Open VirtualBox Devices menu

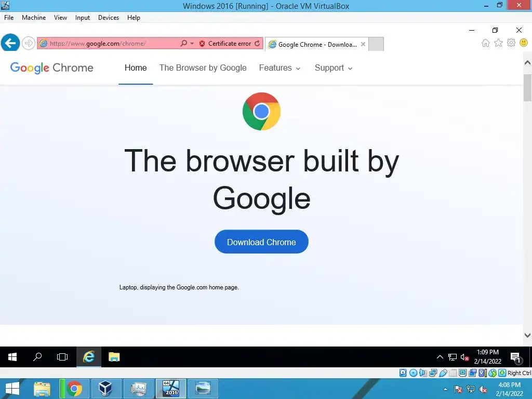click(x=109, y=18)
